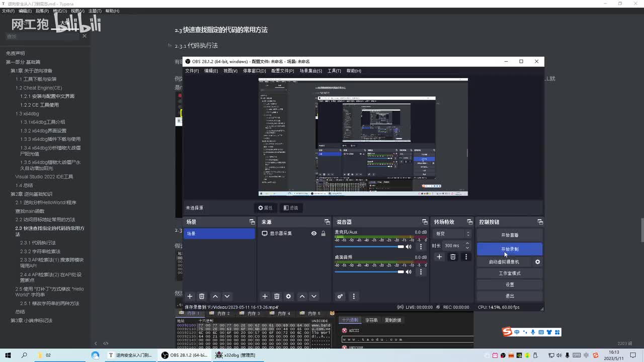Click Sogou voice input microphone icon
The image size is (644, 362).
coord(533,332)
